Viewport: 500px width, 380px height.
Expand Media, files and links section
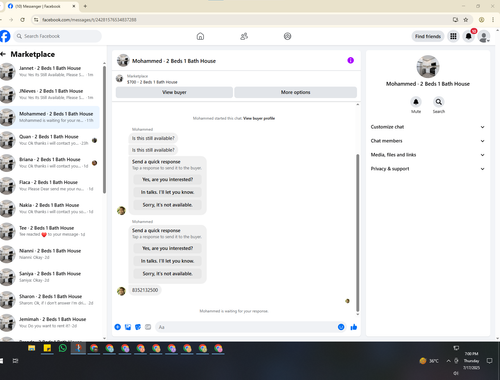[x=427, y=155]
